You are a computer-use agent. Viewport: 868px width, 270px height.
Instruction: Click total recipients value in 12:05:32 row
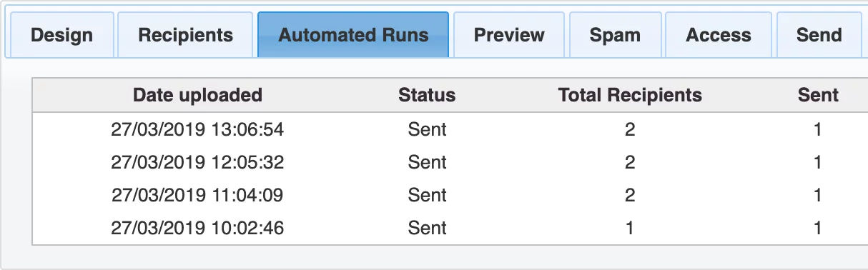(630, 162)
